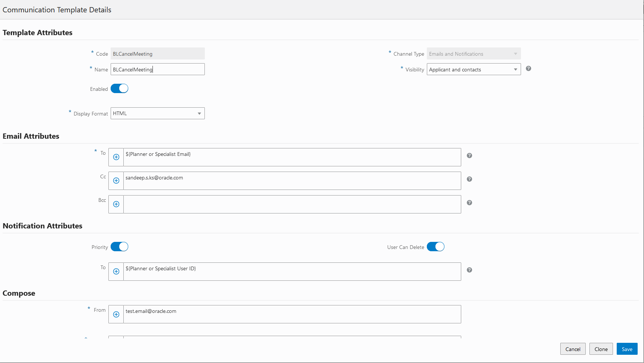Toggle the Enabled switch off
Image resolution: width=644 pixels, height=363 pixels.
120,89
